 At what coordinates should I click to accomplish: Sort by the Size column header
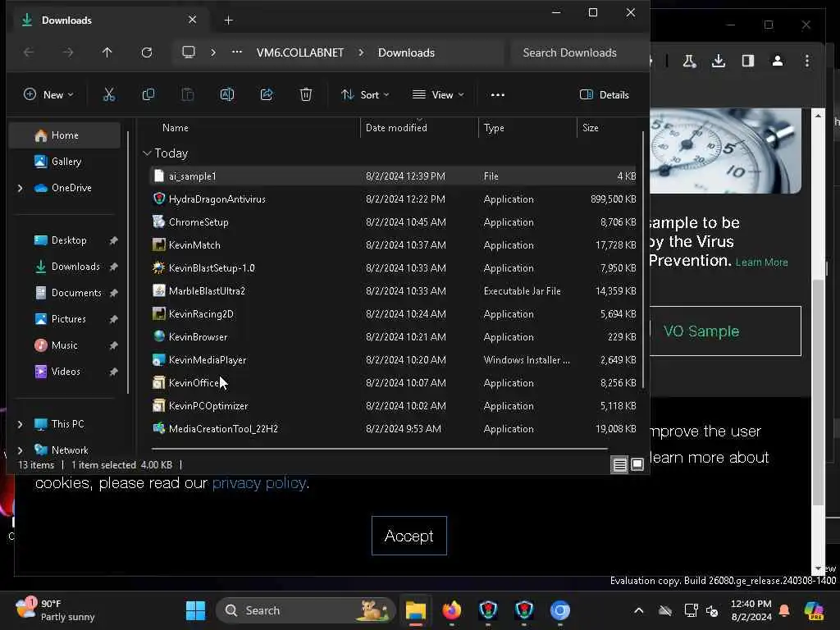[x=609, y=128]
